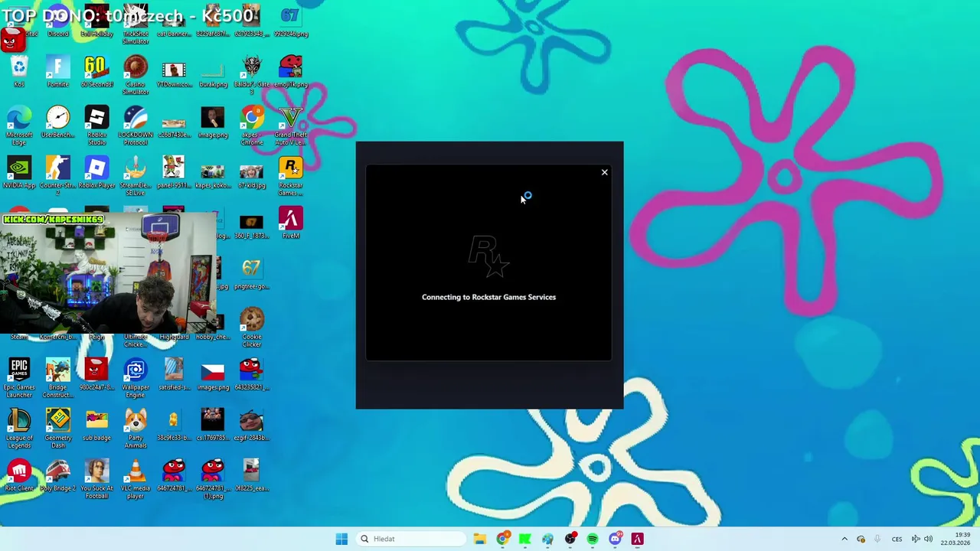The height and width of the screenshot is (551, 980).
Task: Open the FiveM taskbar icon
Action: [x=637, y=539]
